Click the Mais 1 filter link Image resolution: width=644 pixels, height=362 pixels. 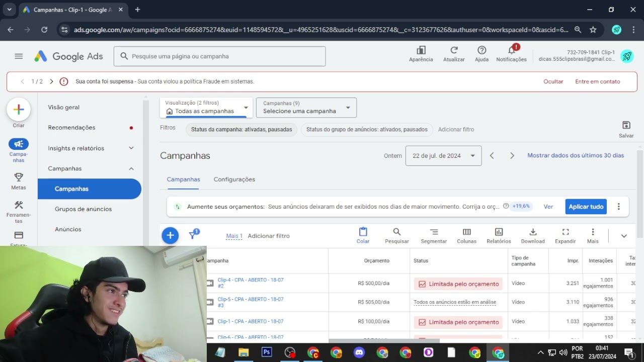(x=234, y=236)
